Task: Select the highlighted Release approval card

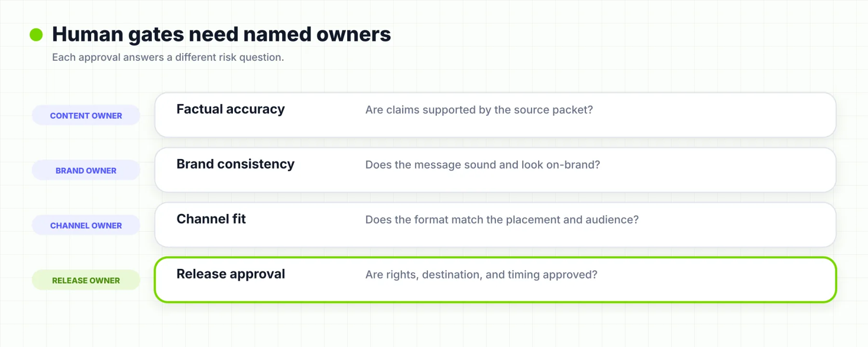Action: click(495, 280)
